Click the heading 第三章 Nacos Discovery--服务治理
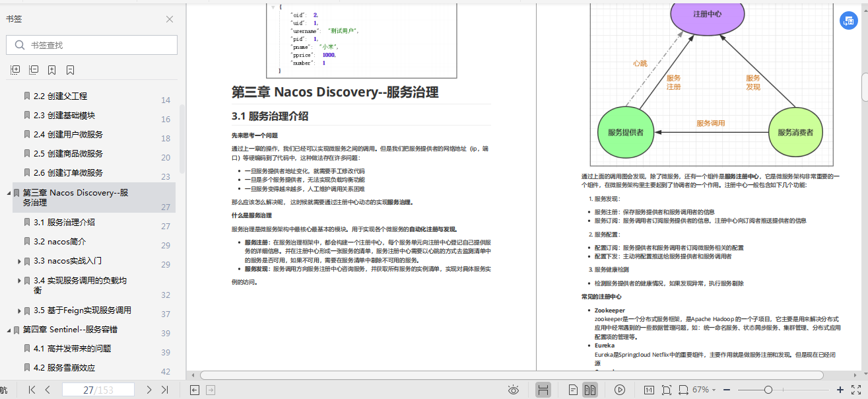This screenshot has width=868, height=399. pos(335,92)
